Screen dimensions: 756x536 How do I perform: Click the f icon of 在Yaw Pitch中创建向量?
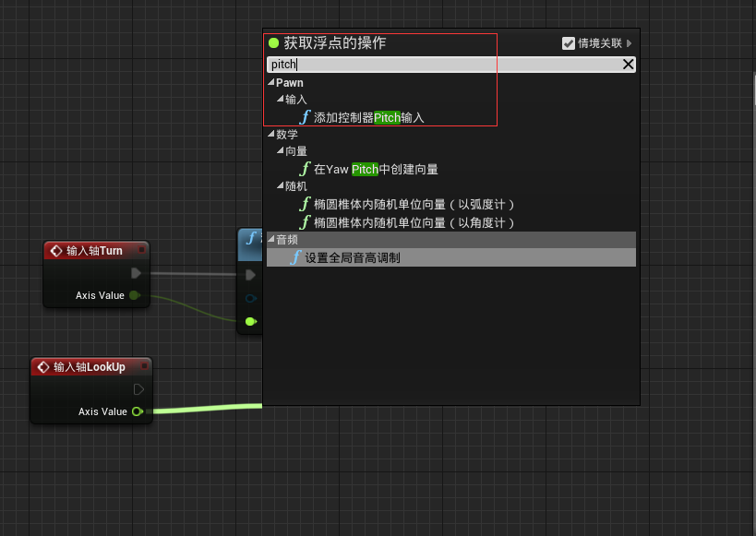tap(305, 169)
